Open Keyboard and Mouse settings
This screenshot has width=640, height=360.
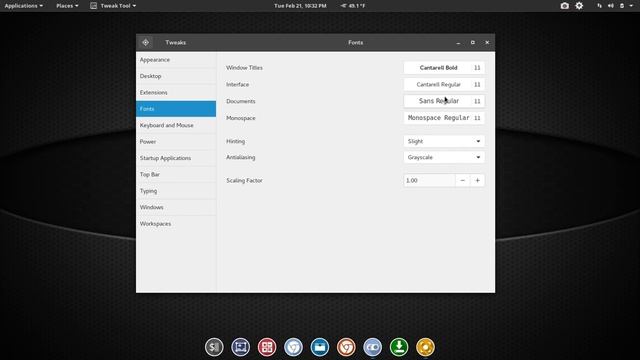176,125
